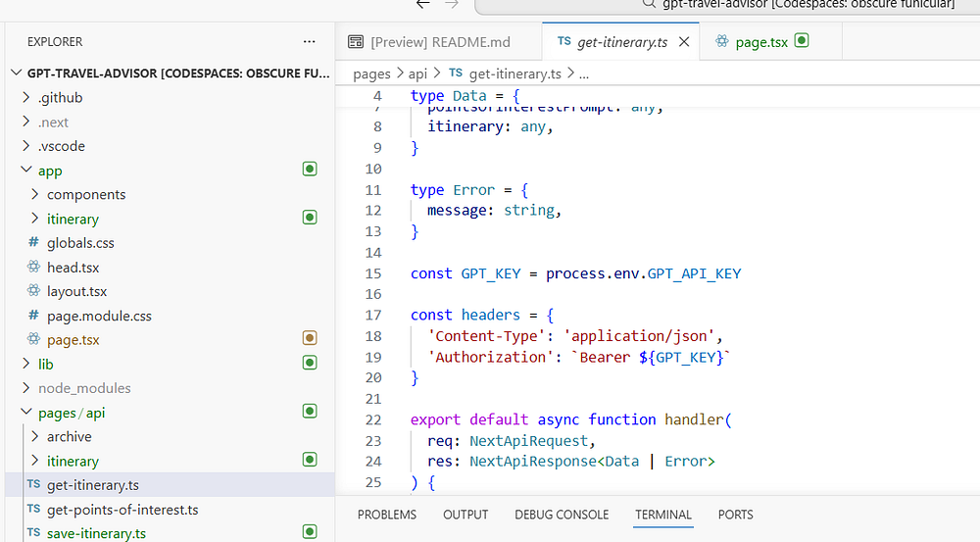This screenshot has width=980, height=542.
Task: Open get-points-of-interest.ts in the explorer
Action: [x=122, y=510]
